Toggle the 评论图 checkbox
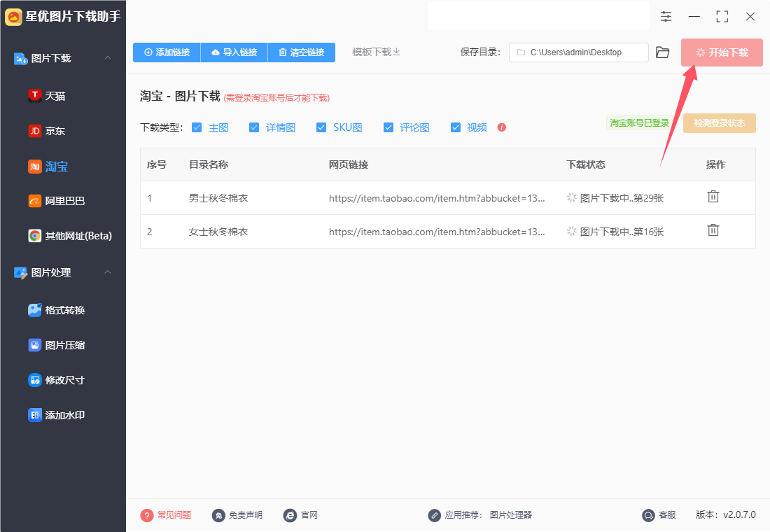The image size is (770, 532). (x=388, y=127)
